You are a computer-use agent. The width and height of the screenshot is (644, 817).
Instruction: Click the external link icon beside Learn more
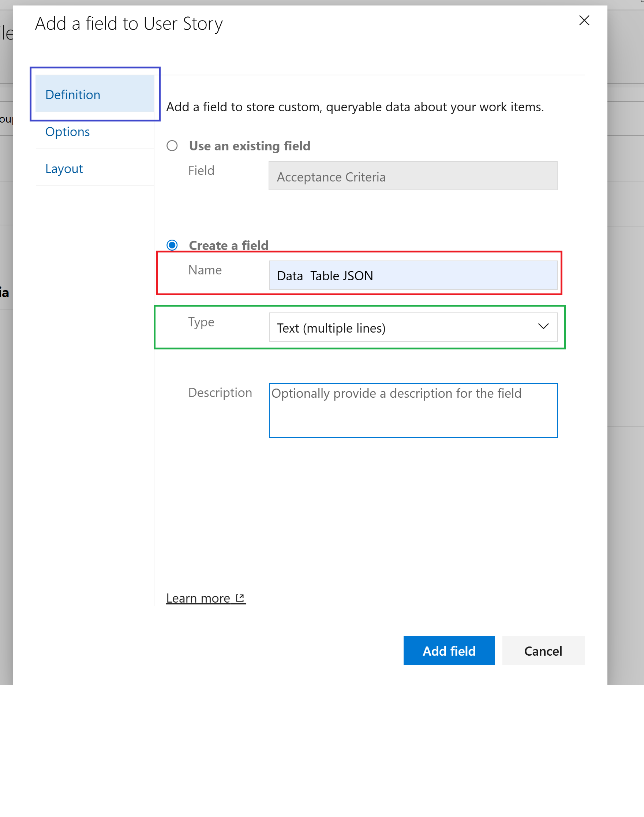pyautogui.click(x=240, y=598)
